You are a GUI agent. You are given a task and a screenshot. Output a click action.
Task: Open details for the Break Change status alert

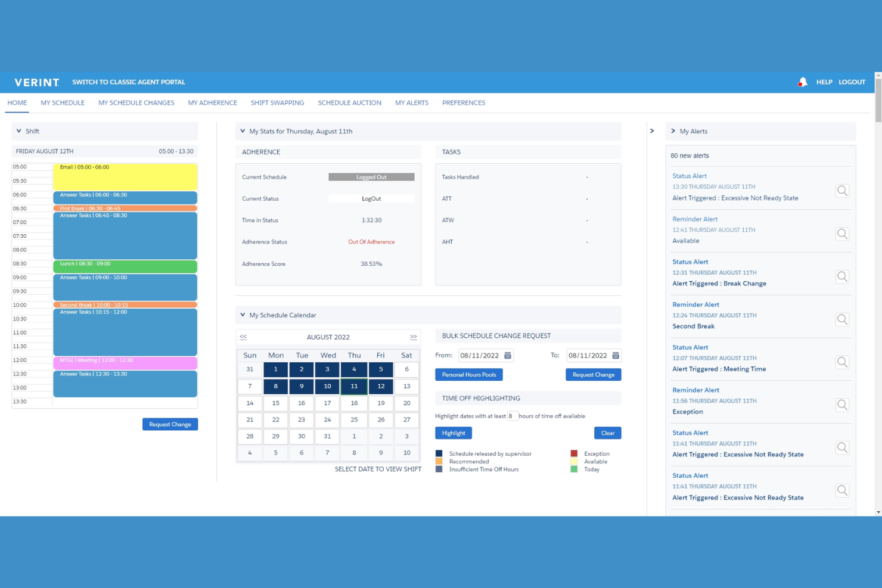point(842,276)
